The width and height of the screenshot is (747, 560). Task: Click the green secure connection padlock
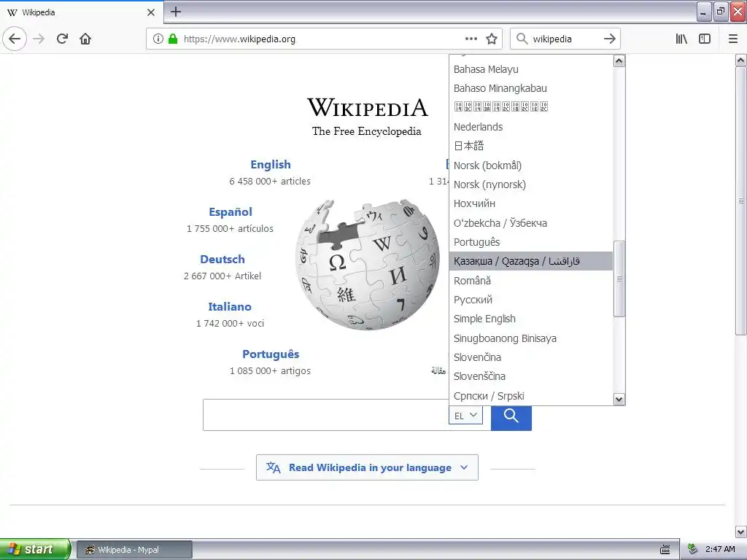coord(173,39)
